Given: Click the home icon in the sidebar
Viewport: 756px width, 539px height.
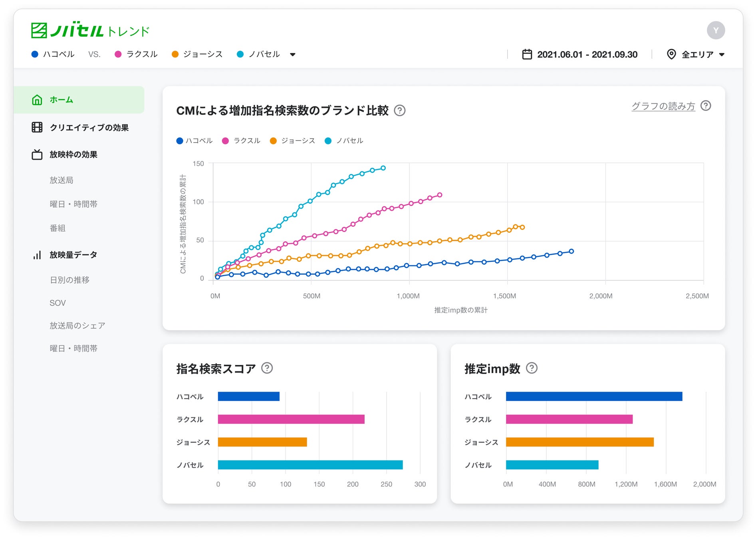Looking at the screenshot, I should click(37, 100).
